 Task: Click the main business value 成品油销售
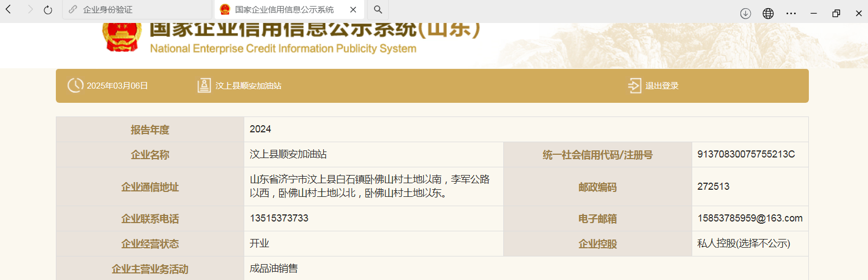(x=274, y=269)
